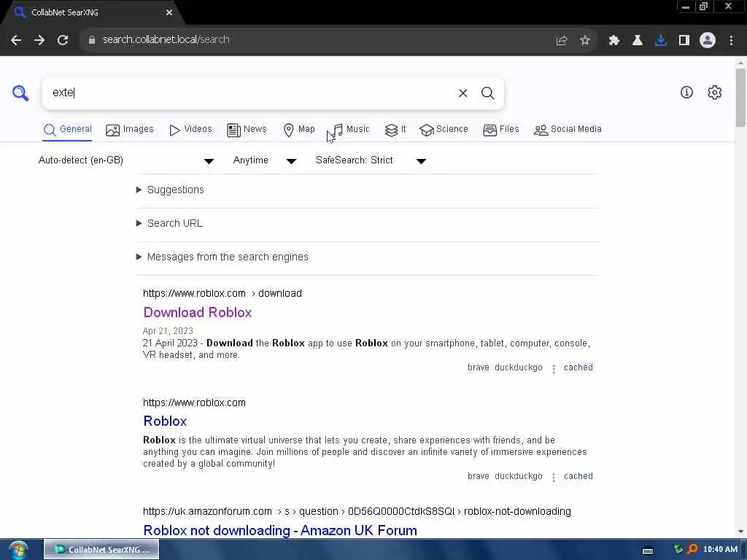Open Chrome Labs flask icon
Image resolution: width=747 pixels, height=560 pixels.
click(x=637, y=41)
